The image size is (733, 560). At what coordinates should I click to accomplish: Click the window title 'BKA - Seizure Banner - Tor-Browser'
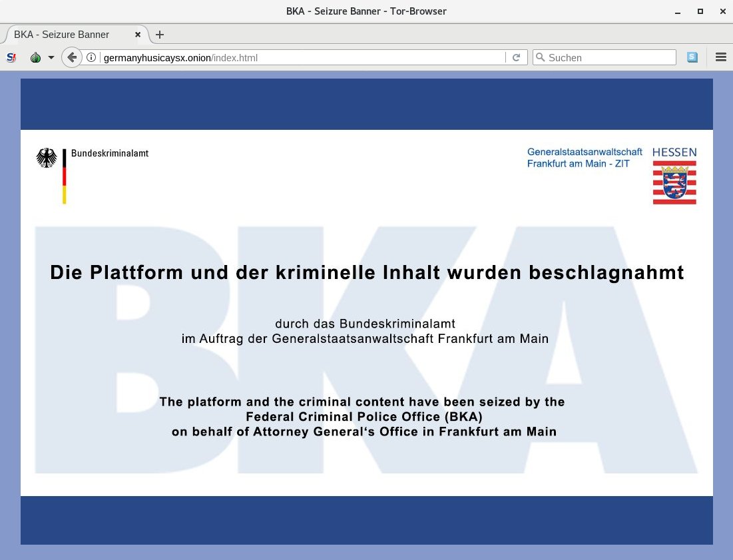(x=366, y=11)
